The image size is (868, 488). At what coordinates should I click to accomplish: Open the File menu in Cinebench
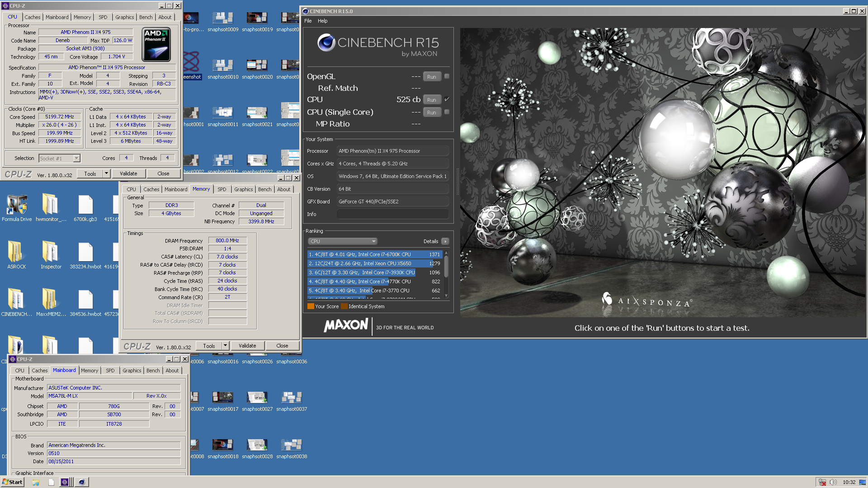pos(308,21)
